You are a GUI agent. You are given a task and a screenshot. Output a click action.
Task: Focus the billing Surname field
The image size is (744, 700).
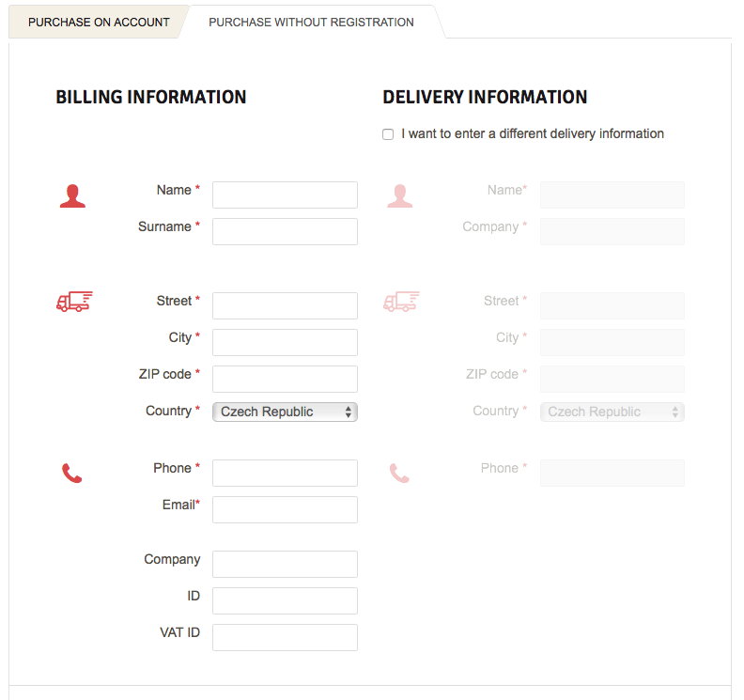click(285, 231)
